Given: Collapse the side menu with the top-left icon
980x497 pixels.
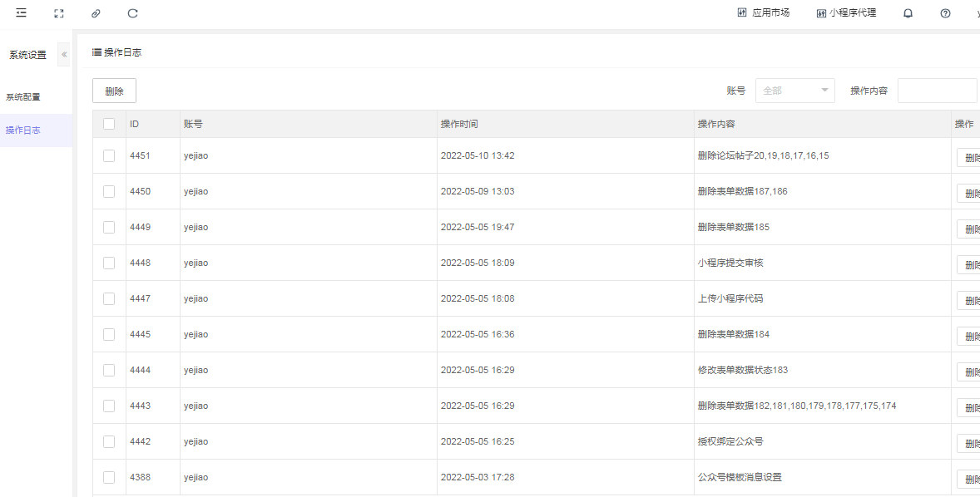Looking at the screenshot, I should (21, 13).
